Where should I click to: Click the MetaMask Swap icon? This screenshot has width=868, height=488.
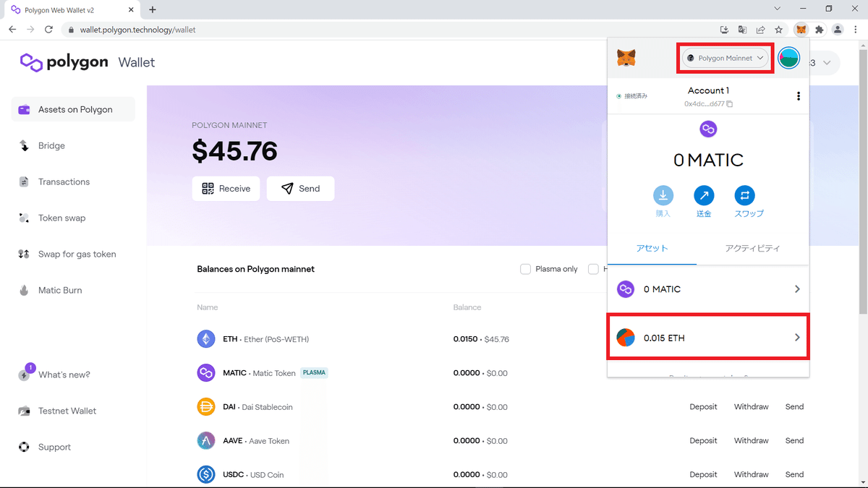coord(744,195)
